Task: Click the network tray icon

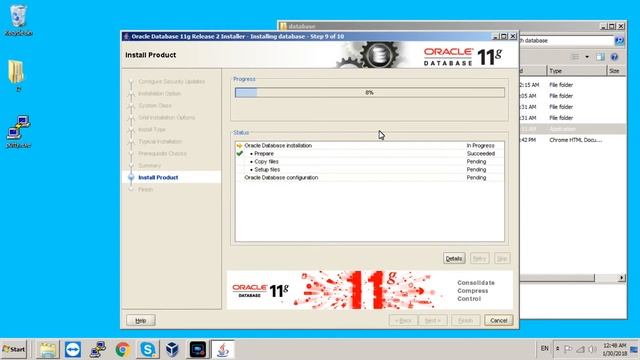Action: click(580, 349)
